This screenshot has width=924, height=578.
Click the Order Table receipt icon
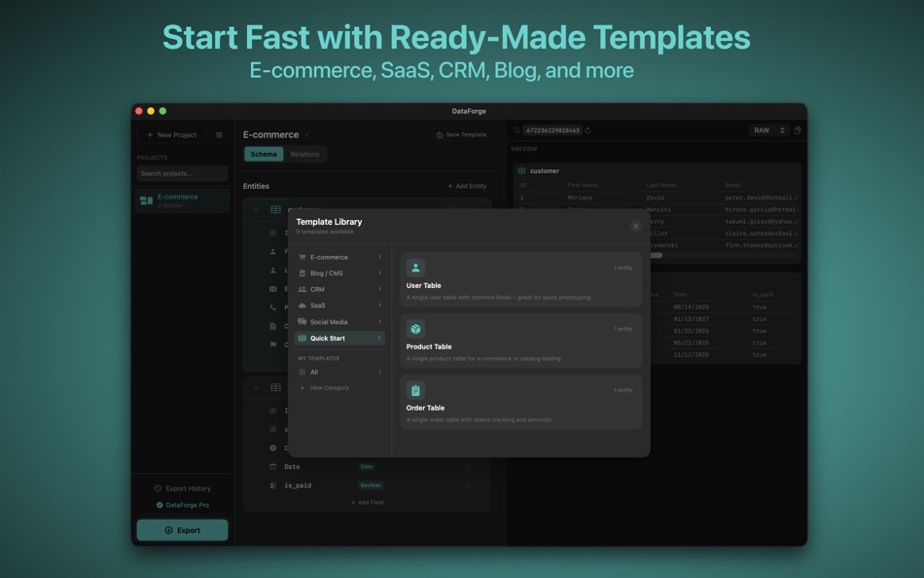point(415,390)
